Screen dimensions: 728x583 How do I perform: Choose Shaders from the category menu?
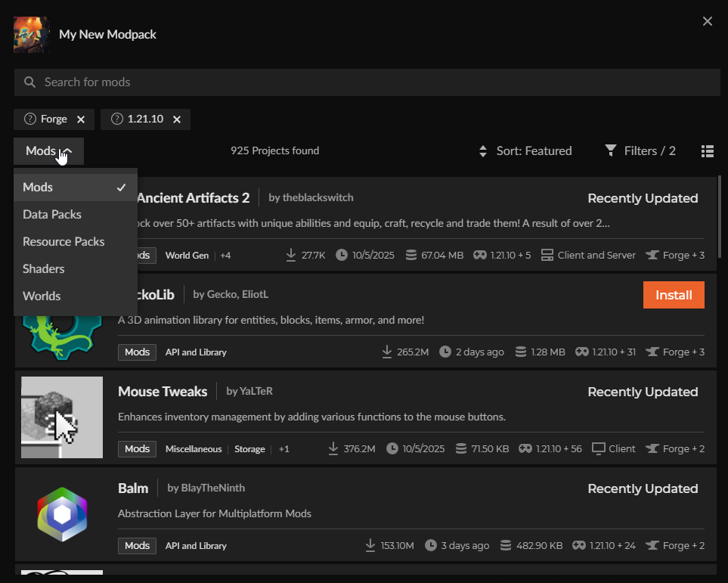point(76,268)
